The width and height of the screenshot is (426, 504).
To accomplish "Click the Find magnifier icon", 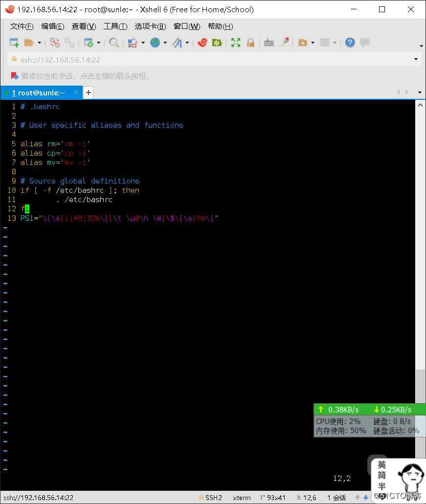I will tap(114, 43).
